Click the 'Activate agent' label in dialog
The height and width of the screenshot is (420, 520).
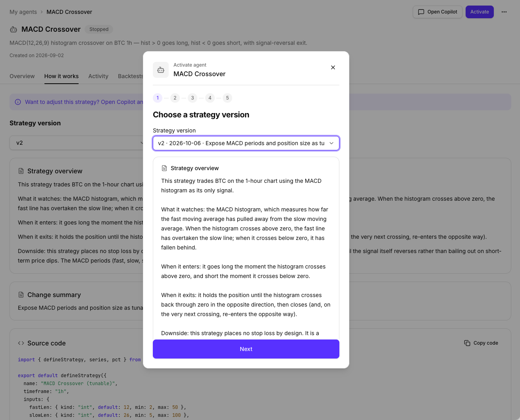point(190,65)
